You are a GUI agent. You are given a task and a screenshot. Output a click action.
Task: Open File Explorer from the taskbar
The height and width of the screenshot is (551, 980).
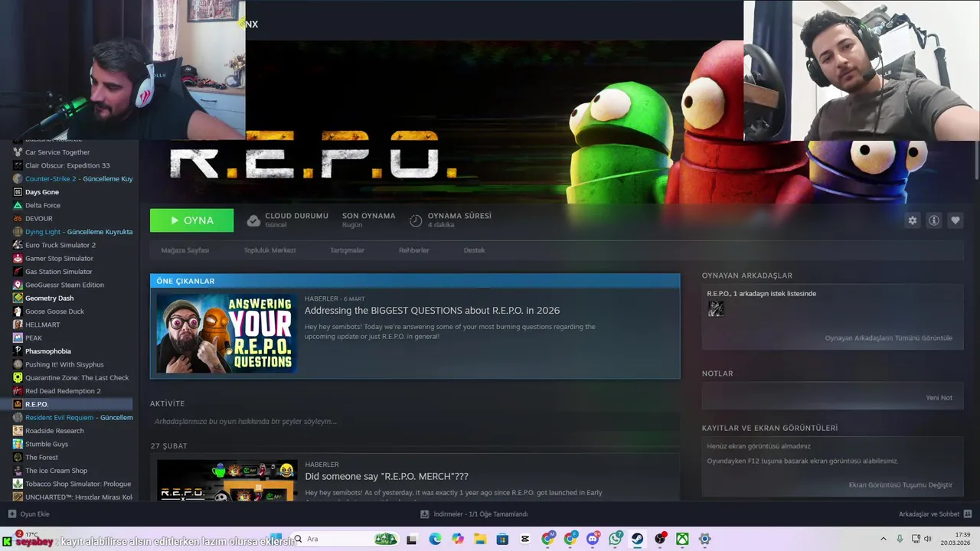480,539
